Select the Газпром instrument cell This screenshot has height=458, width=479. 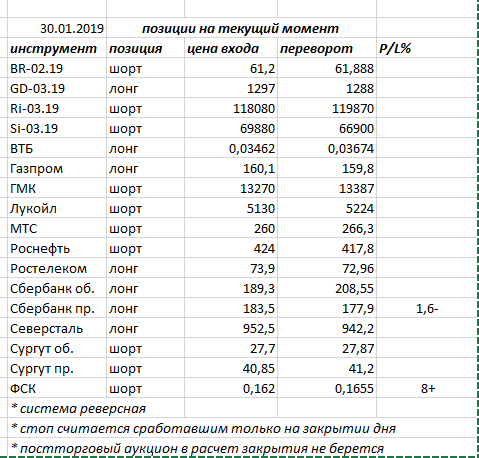click(57, 168)
